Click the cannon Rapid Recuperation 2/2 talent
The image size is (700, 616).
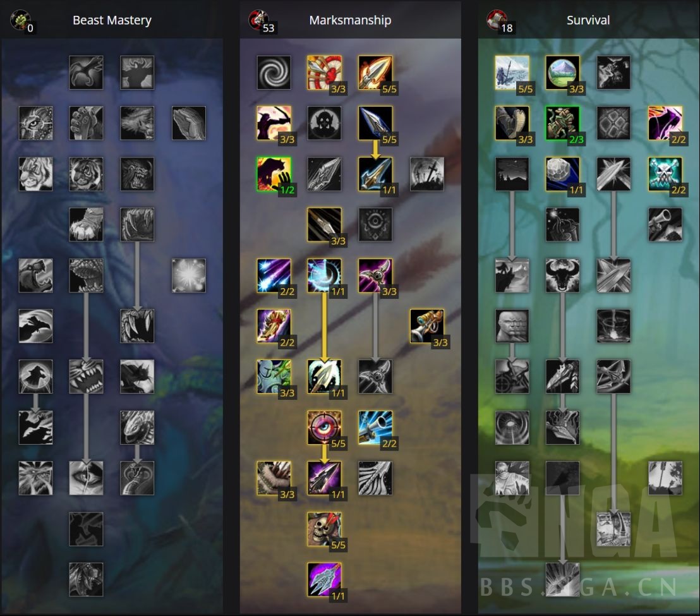[x=375, y=428]
